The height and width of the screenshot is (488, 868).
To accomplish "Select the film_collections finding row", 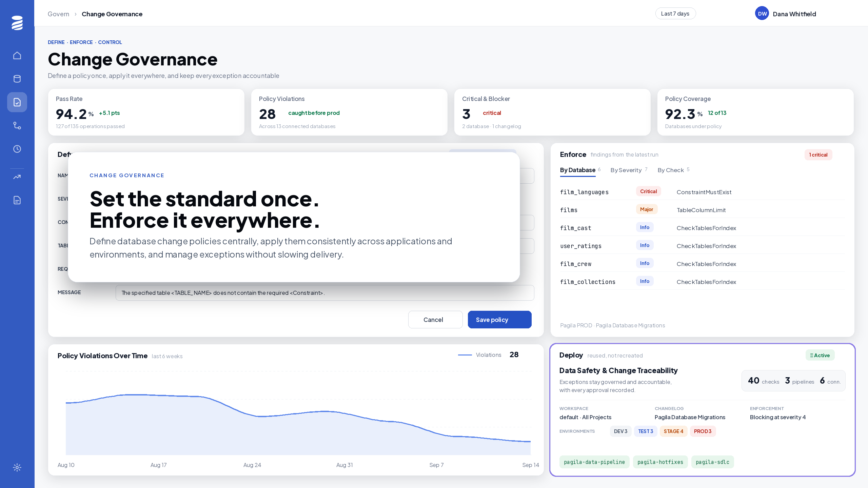I will 702,282.
